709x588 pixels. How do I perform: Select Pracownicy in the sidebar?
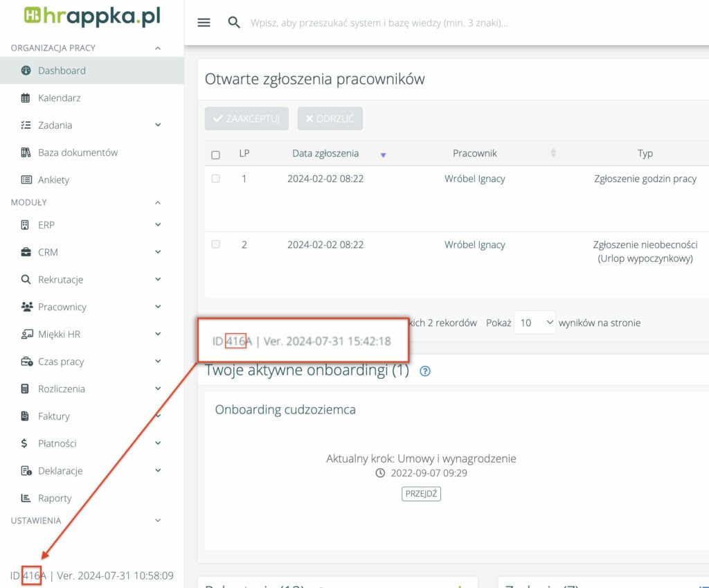[x=62, y=307]
